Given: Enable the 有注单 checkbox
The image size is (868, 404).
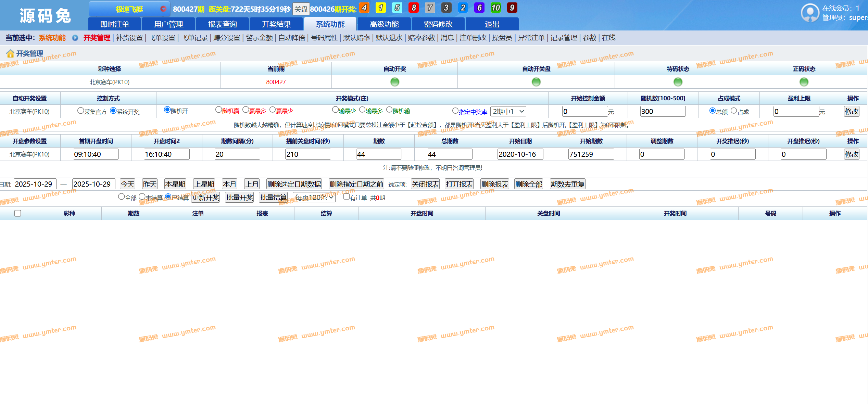Looking at the screenshot, I should [x=346, y=197].
